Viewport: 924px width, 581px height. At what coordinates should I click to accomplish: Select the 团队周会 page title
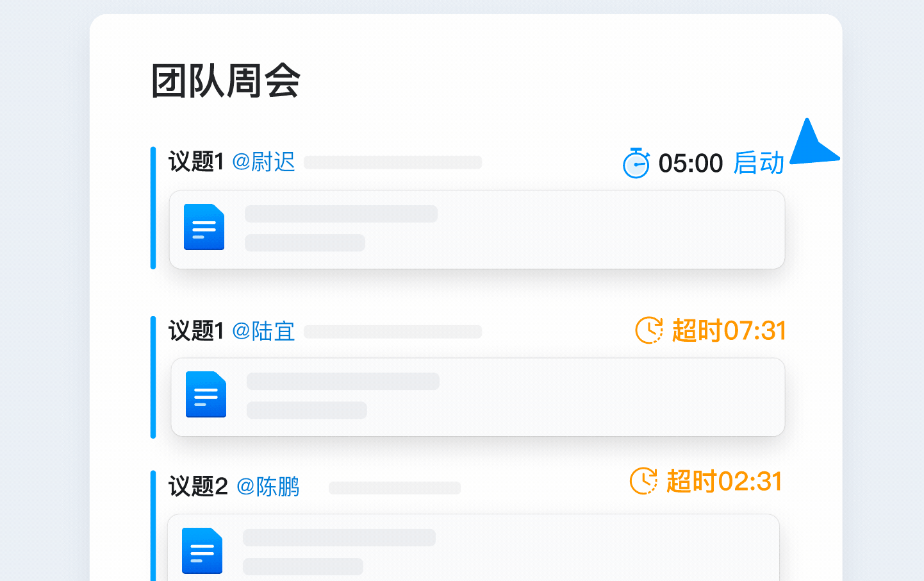click(226, 81)
